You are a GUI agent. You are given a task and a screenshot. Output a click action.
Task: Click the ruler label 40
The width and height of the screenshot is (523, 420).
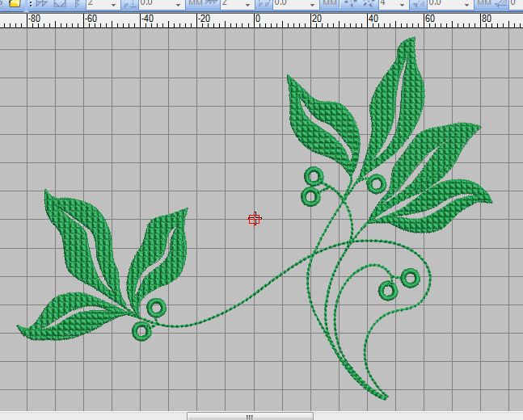373,19
